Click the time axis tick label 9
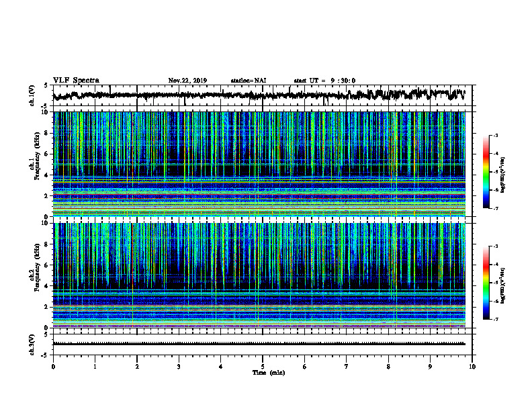The width and height of the screenshot is (532, 411). pyautogui.click(x=430, y=367)
